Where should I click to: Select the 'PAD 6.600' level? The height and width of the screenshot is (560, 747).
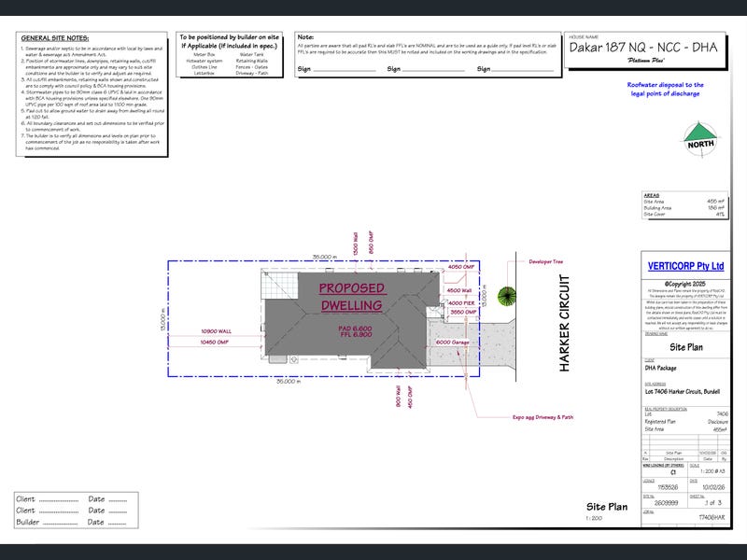pos(355,329)
